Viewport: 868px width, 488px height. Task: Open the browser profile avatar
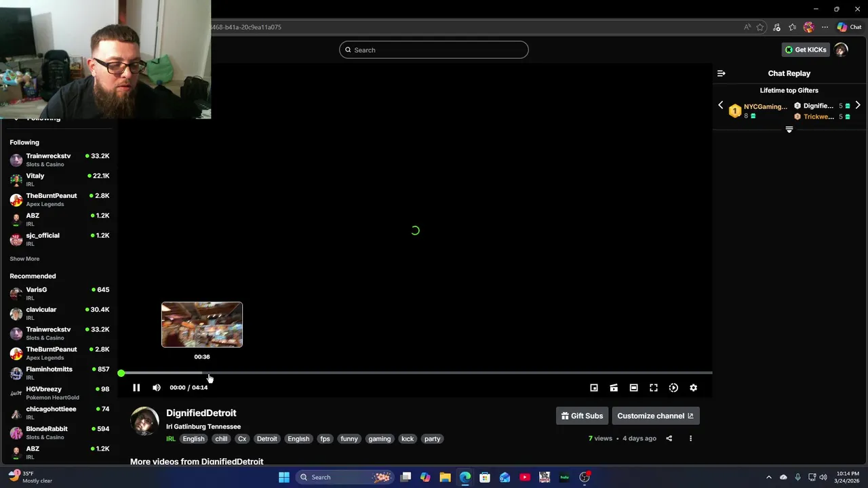(808, 27)
